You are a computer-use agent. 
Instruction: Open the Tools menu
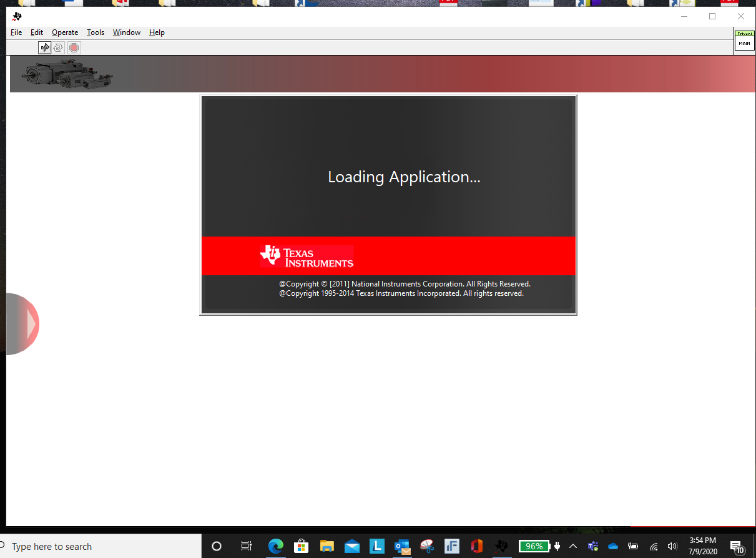(96, 32)
